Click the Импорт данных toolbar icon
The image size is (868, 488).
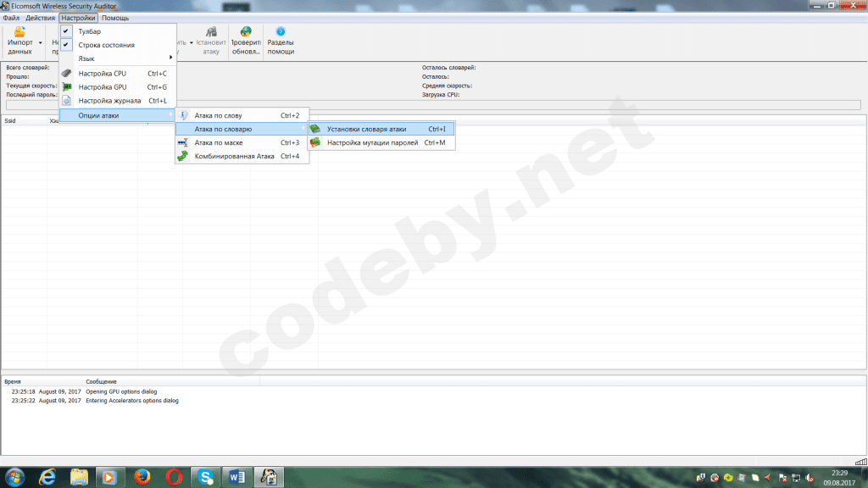point(19,32)
